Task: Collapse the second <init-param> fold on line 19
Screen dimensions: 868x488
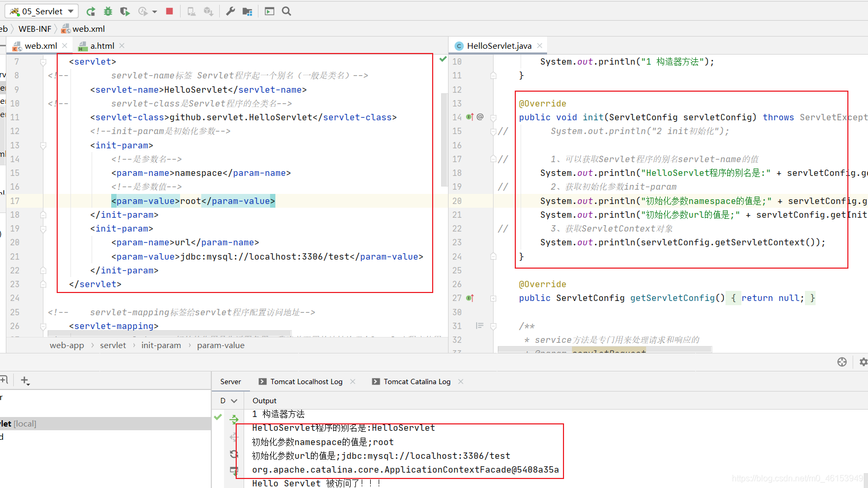Action: point(43,229)
